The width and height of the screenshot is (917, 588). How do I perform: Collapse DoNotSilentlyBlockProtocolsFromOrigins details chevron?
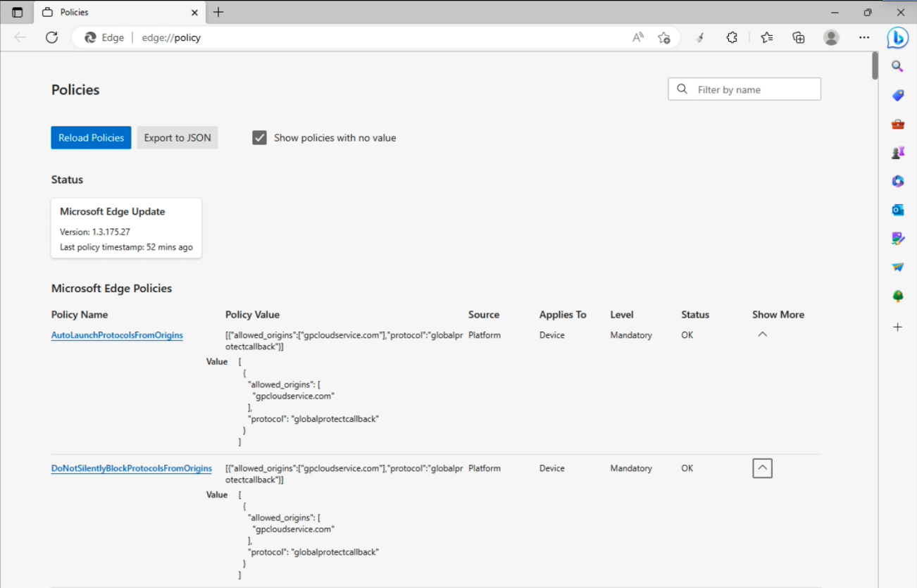click(x=762, y=468)
